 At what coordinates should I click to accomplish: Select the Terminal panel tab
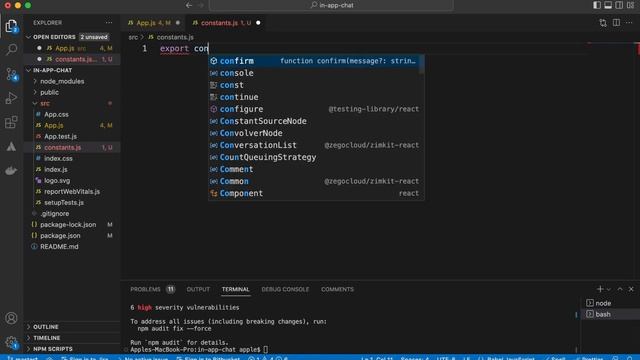click(236, 289)
